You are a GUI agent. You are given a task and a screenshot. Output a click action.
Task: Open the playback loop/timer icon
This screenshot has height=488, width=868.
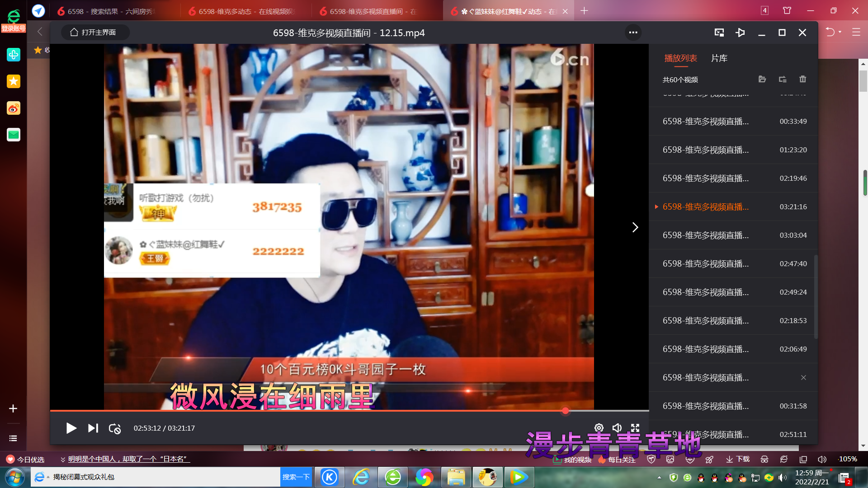click(115, 428)
